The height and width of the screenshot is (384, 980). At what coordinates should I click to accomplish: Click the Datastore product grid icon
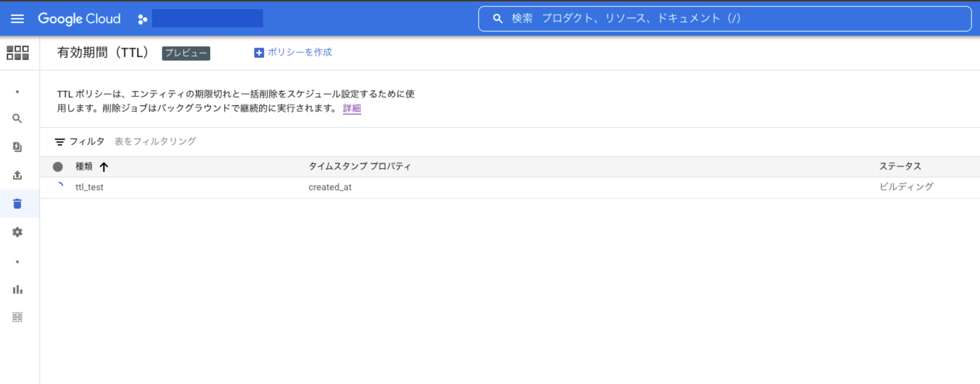point(17,53)
